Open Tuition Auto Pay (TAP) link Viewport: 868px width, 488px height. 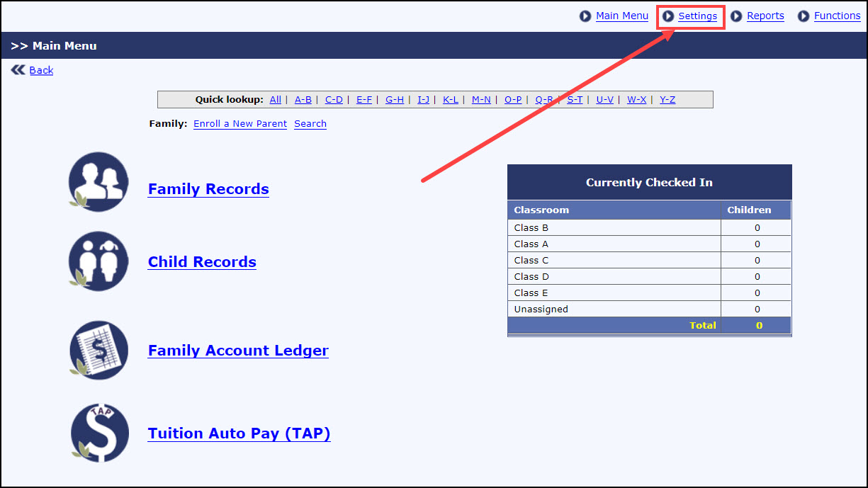coord(239,433)
